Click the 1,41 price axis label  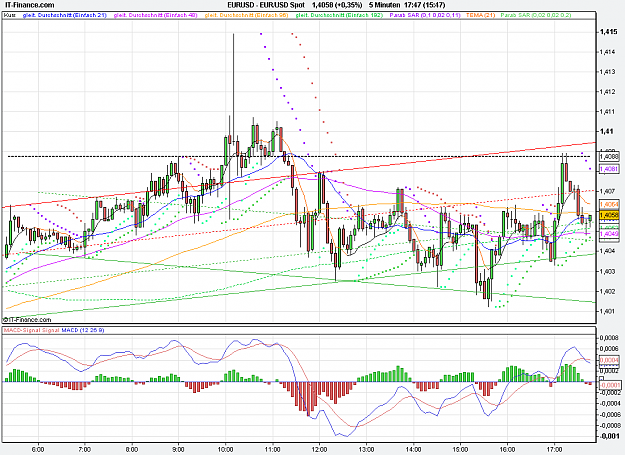point(607,131)
